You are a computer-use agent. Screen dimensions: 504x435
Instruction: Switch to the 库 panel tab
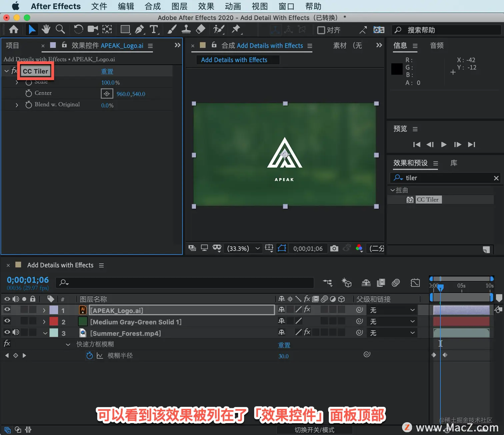[454, 163]
